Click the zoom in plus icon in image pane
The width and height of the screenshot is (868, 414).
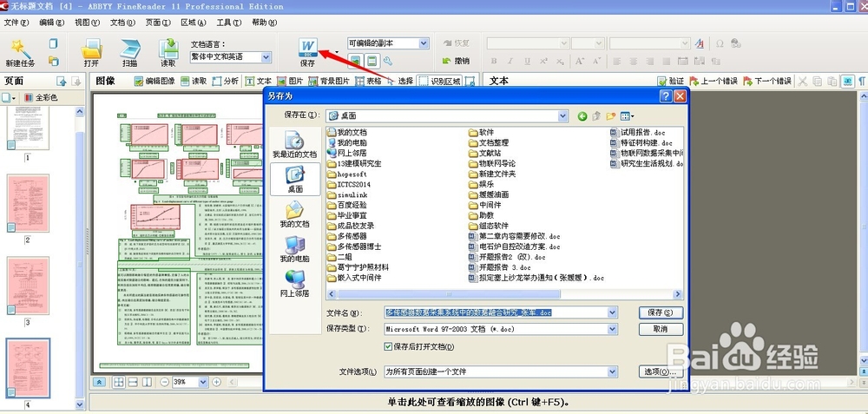pos(216,382)
